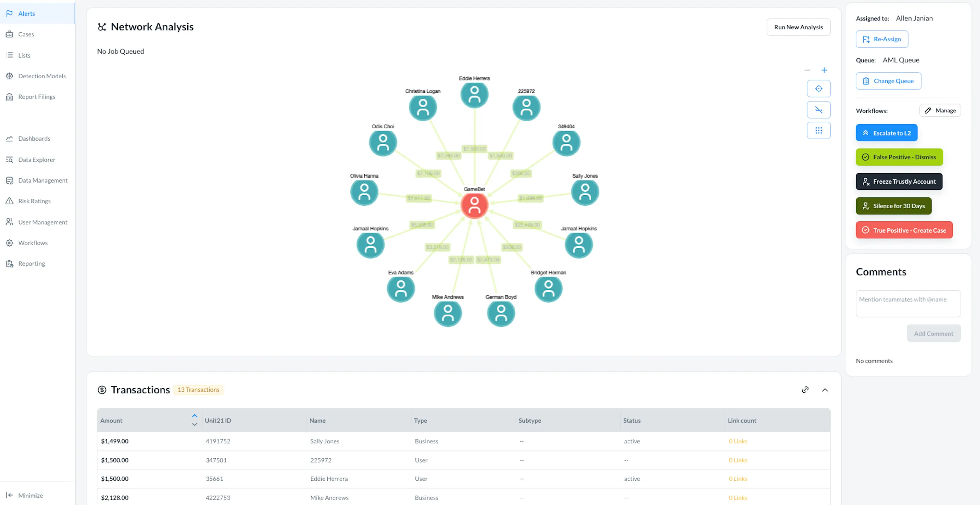Go to Cases in sidebar
The height and width of the screenshot is (505, 980).
tap(26, 34)
